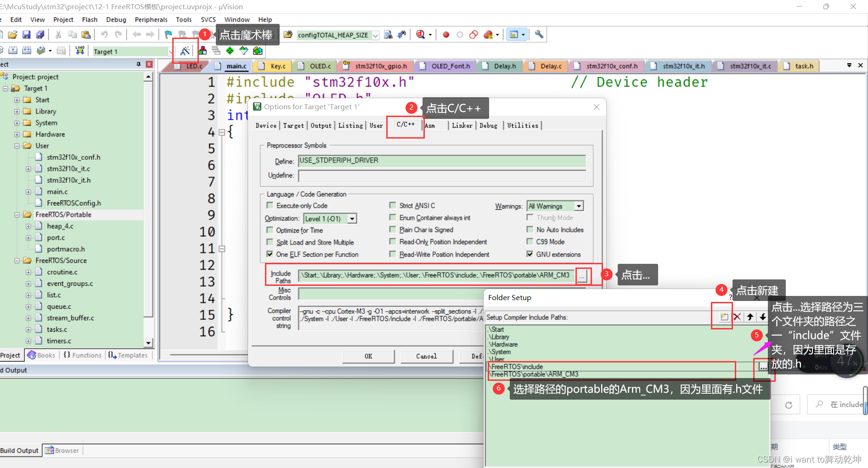Select FreeRTOSConfig.h in project tree
The width and height of the screenshot is (868, 468).
coord(73,203)
